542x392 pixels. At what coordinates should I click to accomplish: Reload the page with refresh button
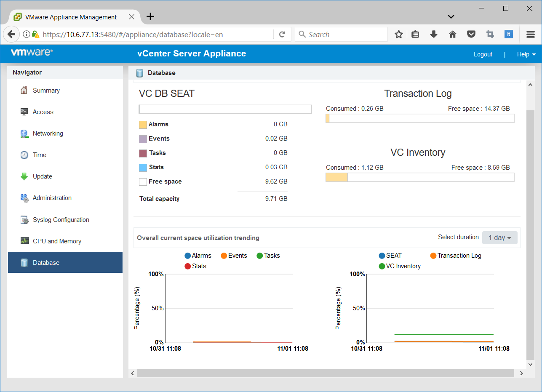click(x=283, y=35)
